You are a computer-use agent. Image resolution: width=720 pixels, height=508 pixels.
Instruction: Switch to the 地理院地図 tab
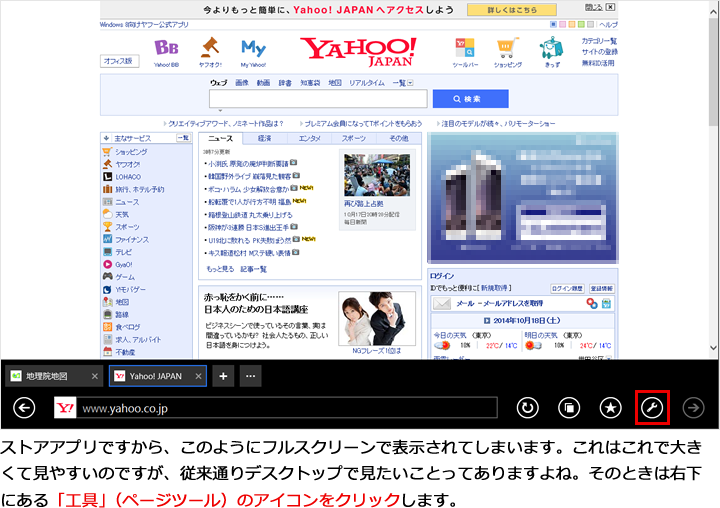click(x=55, y=376)
